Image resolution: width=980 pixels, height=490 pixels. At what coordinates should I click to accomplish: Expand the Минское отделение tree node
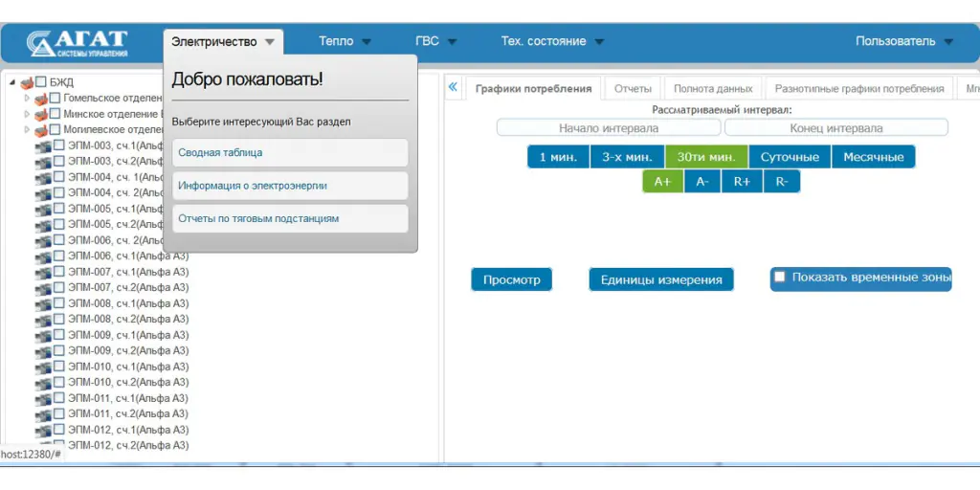click(x=27, y=114)
